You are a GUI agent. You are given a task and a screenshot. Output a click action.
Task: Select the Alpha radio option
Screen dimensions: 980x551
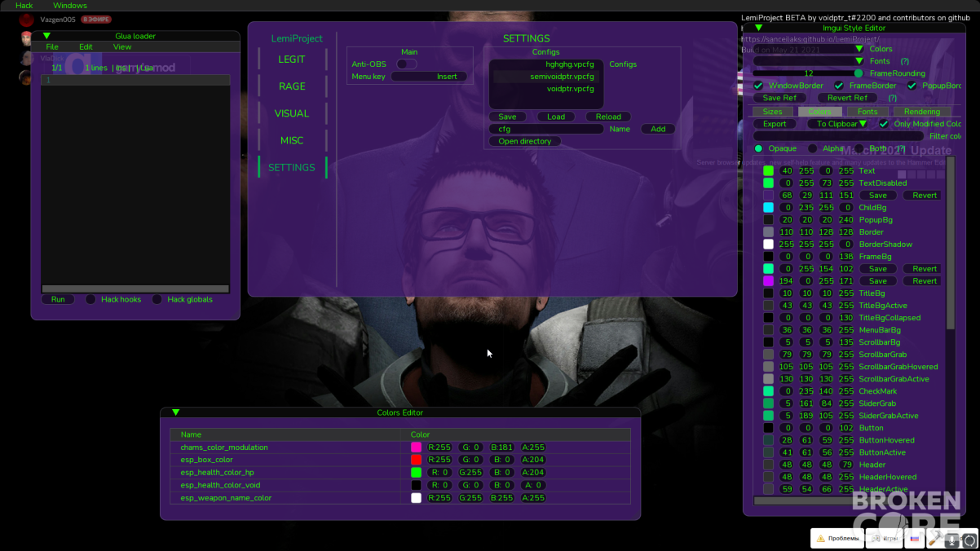tap(812, 148)
